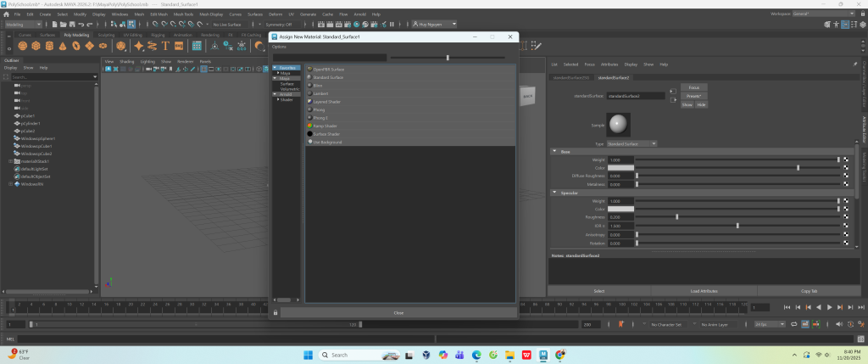The width and height of the screenshot is (868, 364).
Task: Toggle the lock icon in the Assign Material dialog
Action: pos(275,313)
